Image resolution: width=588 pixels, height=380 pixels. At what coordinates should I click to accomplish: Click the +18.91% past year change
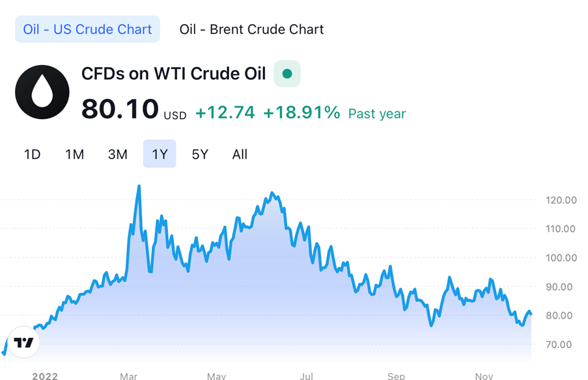click(301, 113)
